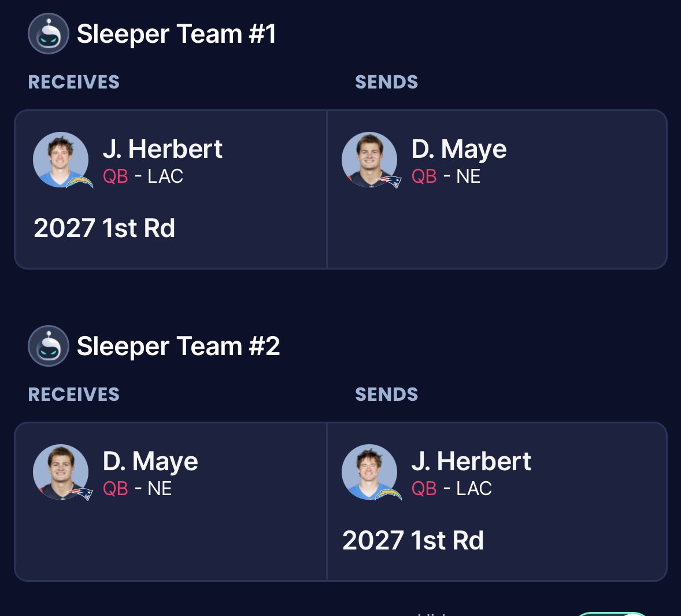Open the Sleeper Team #1 title
681x616 pixels.
176,34
